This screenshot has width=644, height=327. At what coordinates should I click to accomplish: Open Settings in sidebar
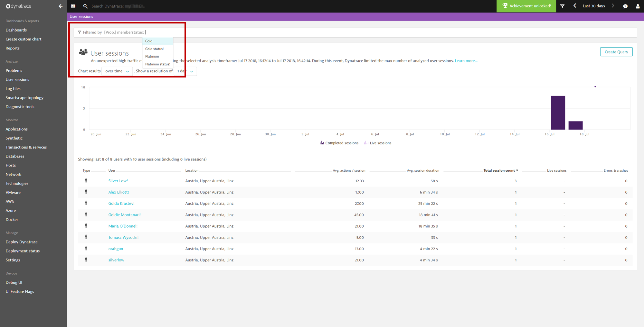[x=13, y=260]
